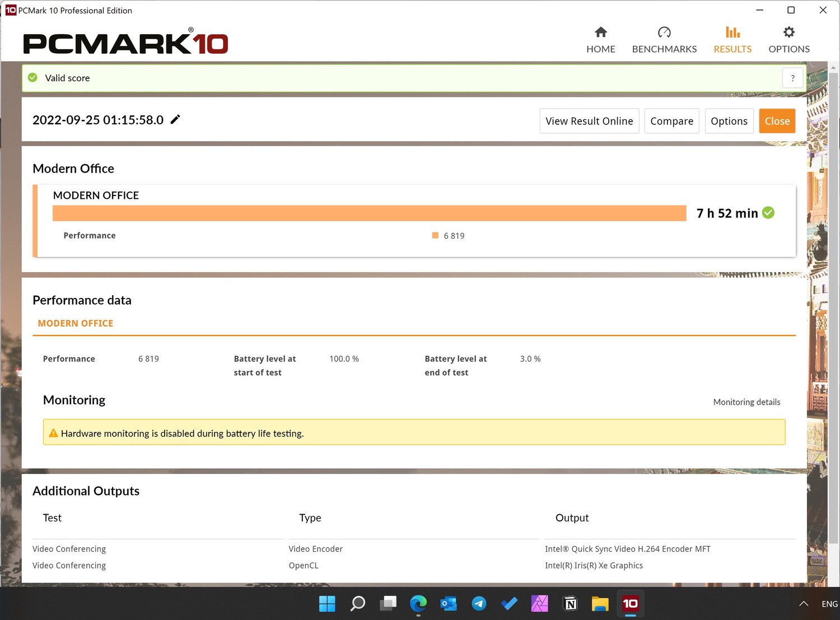Click the orange Performance legend square
The image size is (840, 620).
(435, 236)
